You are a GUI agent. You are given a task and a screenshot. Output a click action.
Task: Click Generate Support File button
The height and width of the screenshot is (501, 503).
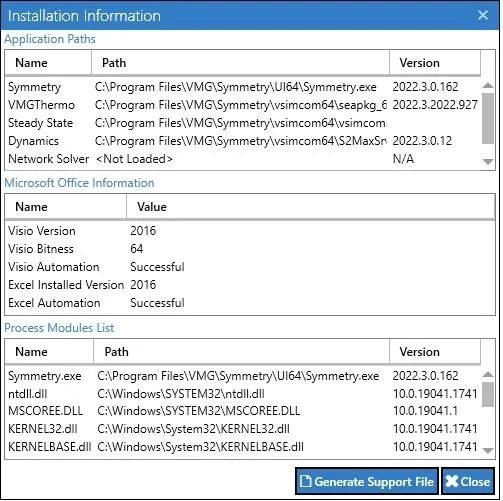(x=367, y=482)
